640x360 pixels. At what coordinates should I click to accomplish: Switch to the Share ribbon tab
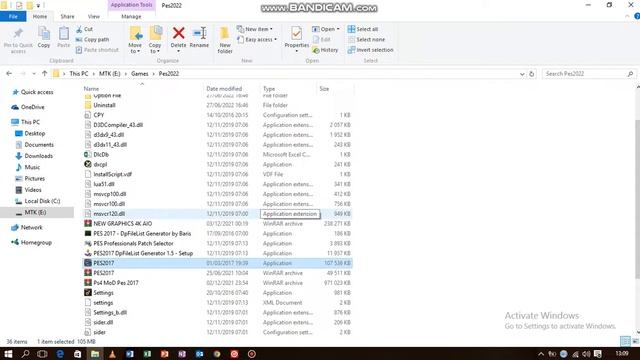[67, 16]
